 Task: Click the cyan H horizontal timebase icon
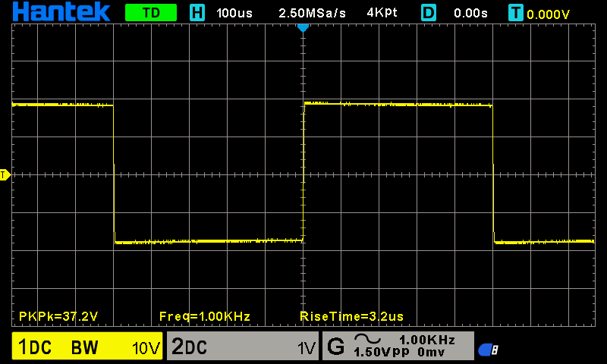(197, 13)
